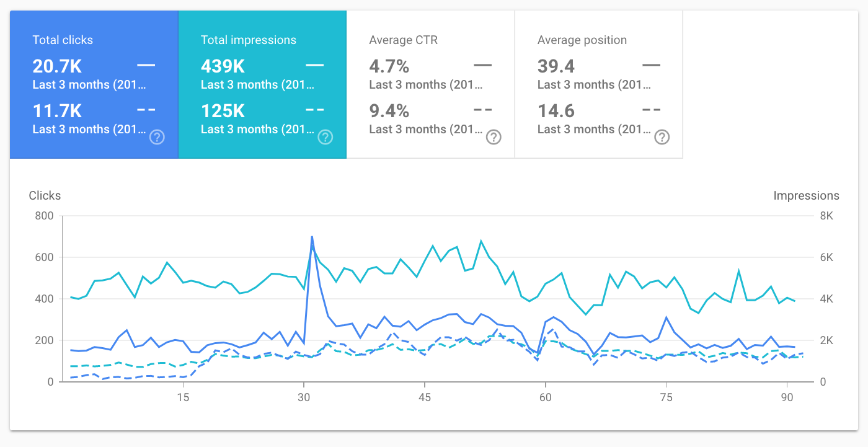
Task: Enable the Average CTR metric card
Action: (x=430, y=40)
